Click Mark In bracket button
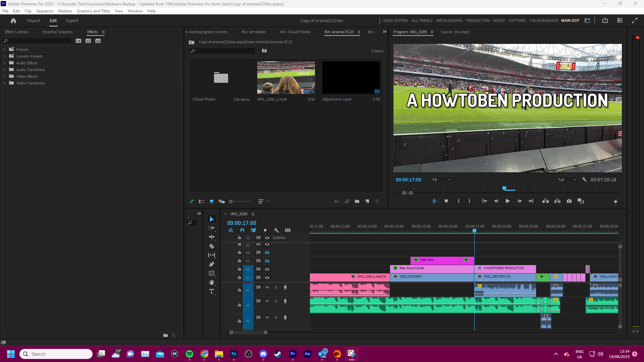Viewport: 644px width, 362px height. coord(459,201)
